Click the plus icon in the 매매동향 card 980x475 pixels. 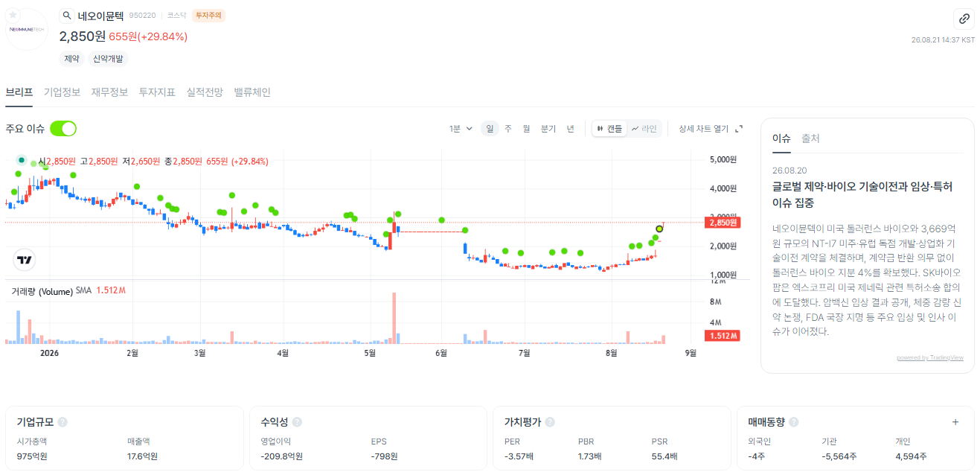point(955,422)
